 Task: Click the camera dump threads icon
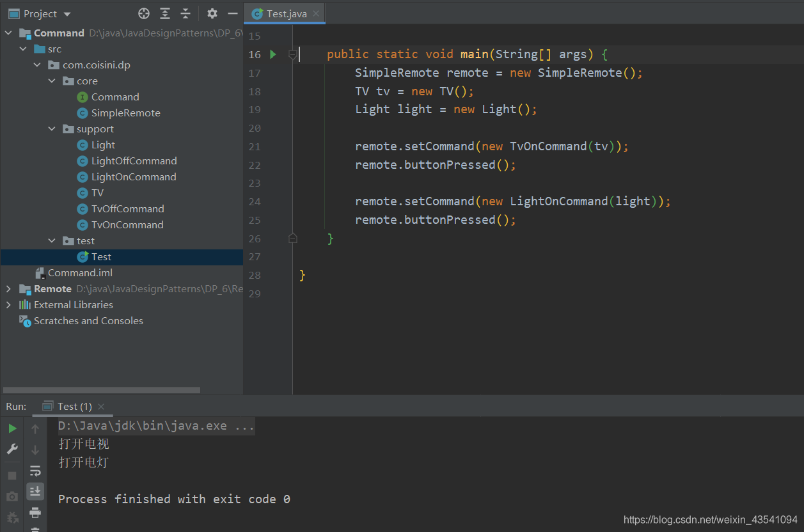coord(12,497)
